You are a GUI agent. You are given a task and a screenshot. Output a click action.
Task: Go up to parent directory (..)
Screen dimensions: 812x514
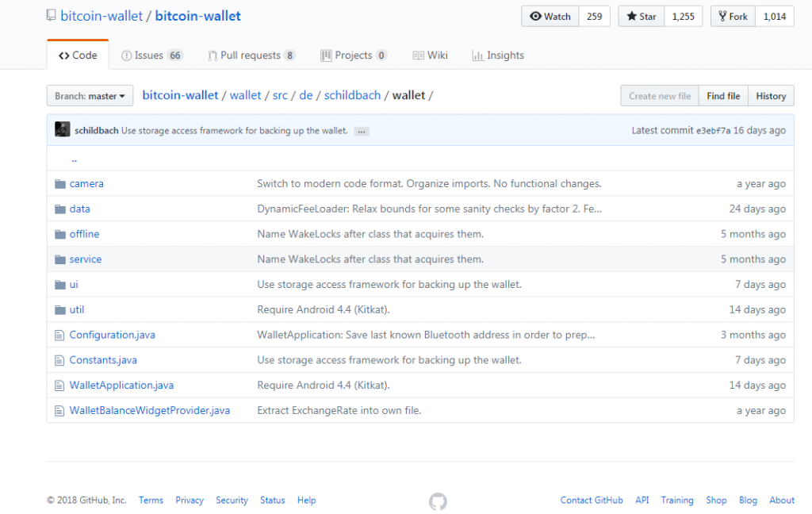tap(74, 159)
